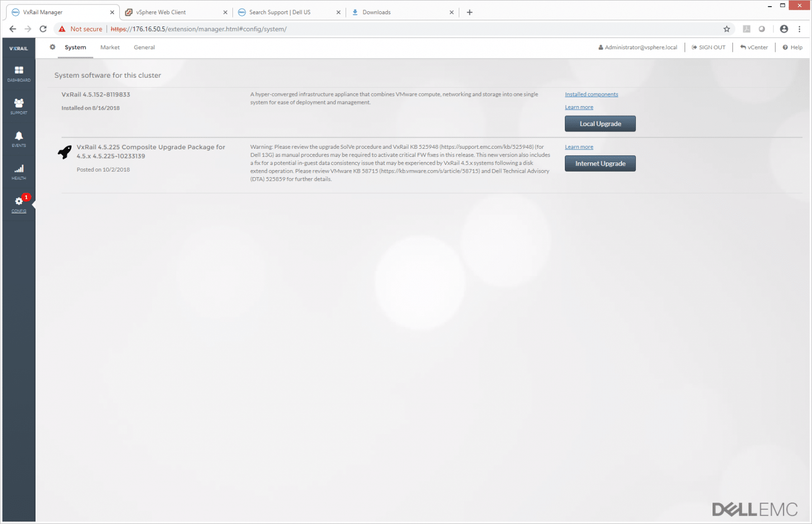Click the VxRail logo at sidebar top

[x=19, y=48]
